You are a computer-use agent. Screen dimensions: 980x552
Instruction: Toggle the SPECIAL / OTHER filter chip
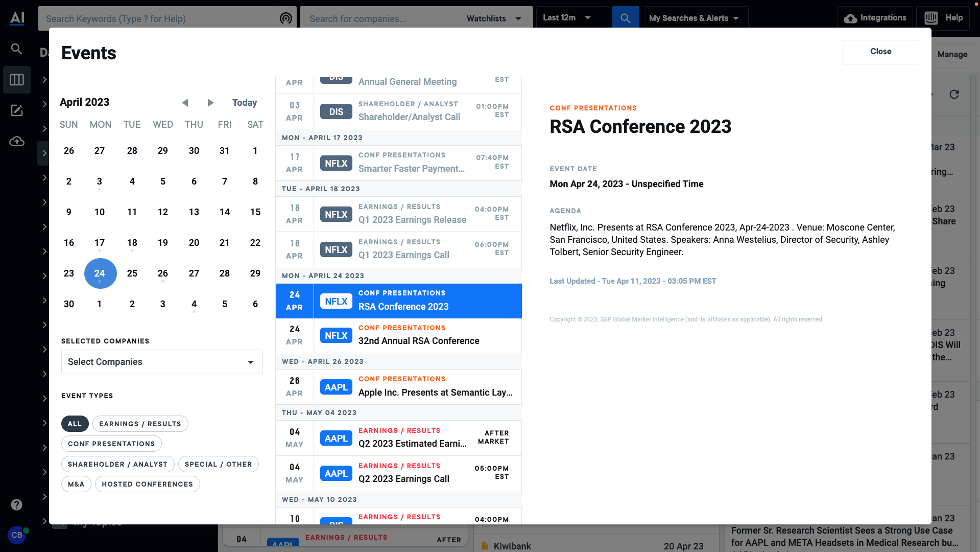218,464
